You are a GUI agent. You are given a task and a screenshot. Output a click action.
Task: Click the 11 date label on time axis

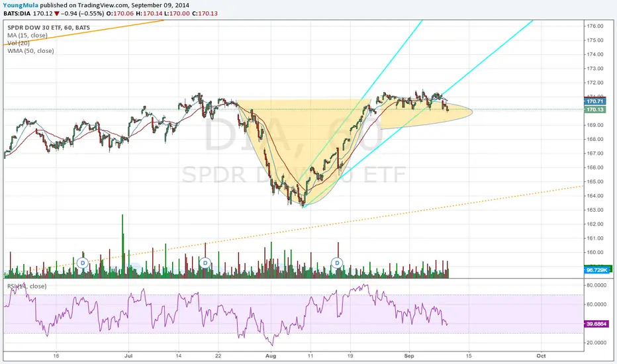tap(310, 356)
